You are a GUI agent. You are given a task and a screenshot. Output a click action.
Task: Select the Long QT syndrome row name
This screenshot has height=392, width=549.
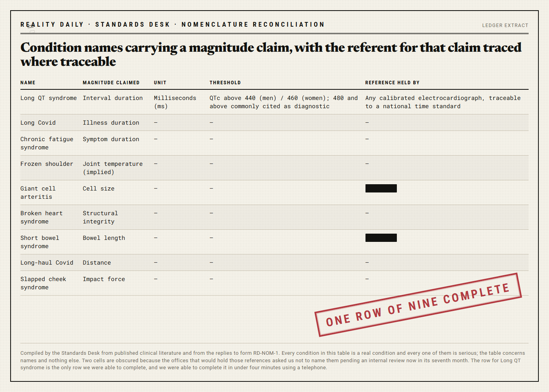(49, 98)
